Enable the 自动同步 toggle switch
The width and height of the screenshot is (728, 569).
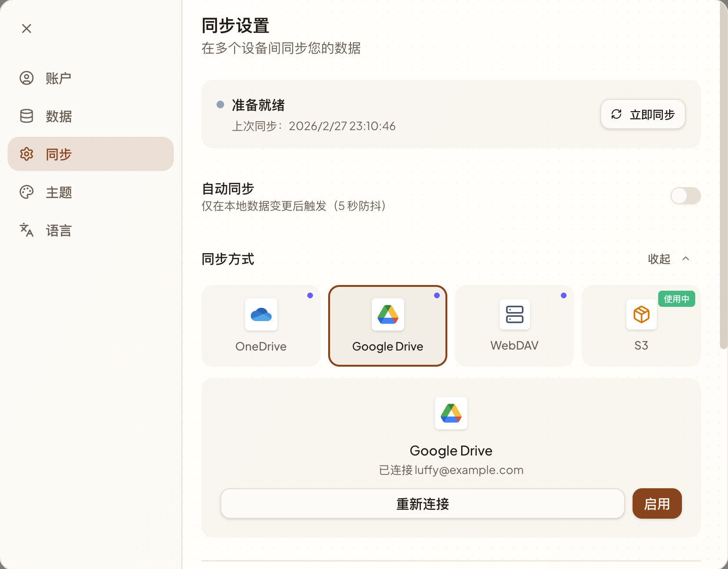coord(685,196)
